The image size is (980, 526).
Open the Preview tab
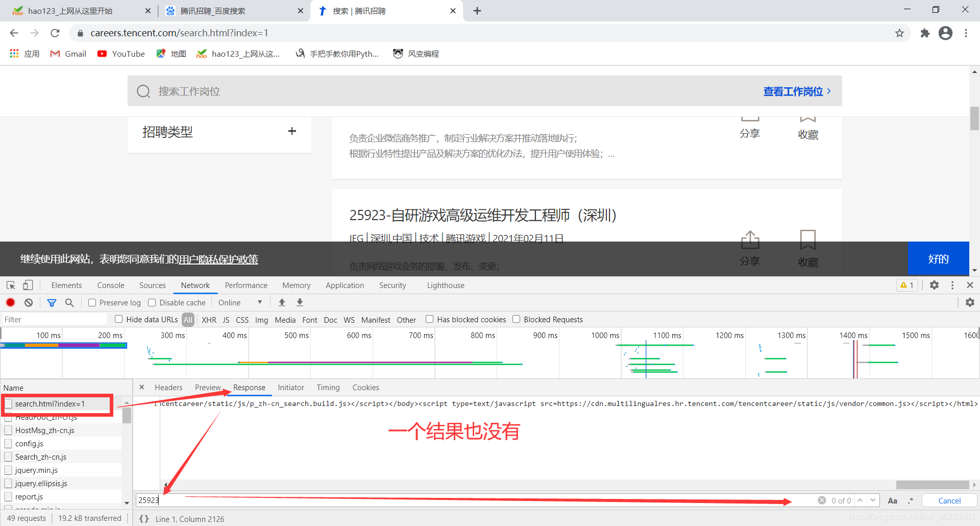point(208,388)
